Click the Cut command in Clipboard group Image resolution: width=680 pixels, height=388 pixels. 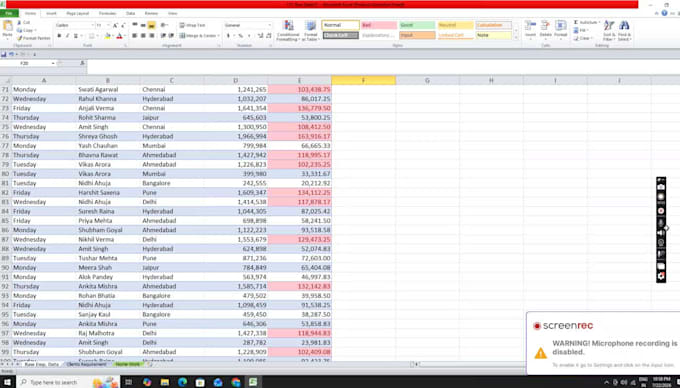(x=23, y=23)
